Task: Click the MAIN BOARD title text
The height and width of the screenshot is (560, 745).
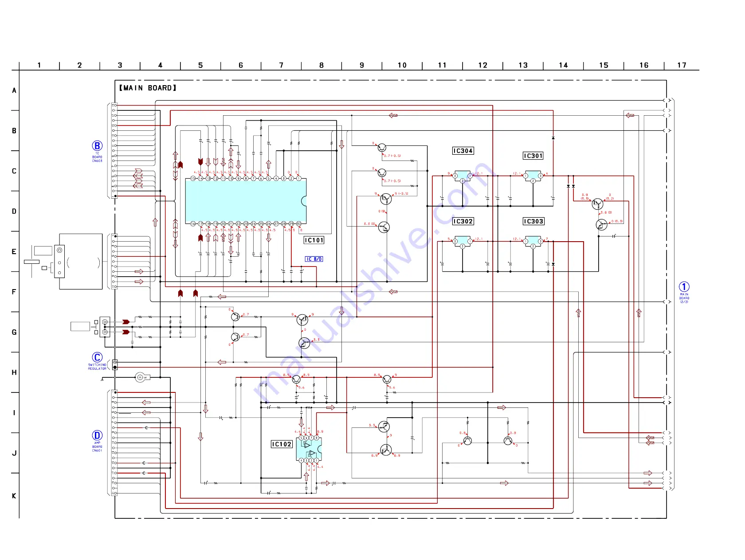Action: coord(148,88)
